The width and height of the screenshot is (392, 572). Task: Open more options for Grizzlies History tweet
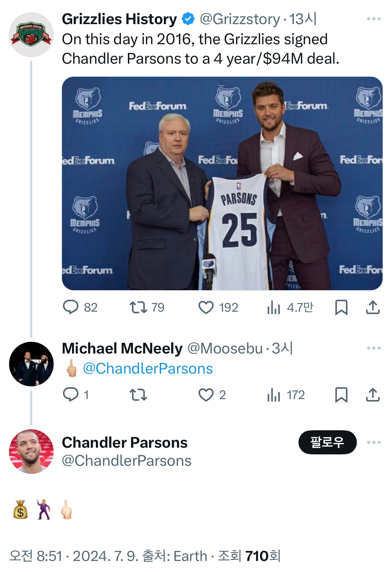click(x=374, y=19)
